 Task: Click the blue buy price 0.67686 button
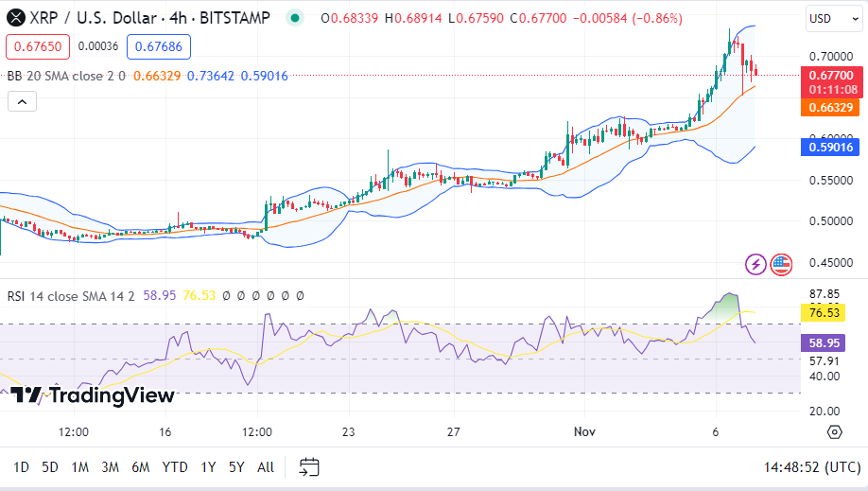point(159,46)
